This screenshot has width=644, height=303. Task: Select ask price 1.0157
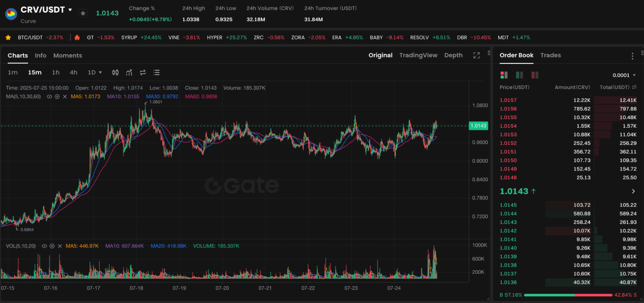click(508, 100)
